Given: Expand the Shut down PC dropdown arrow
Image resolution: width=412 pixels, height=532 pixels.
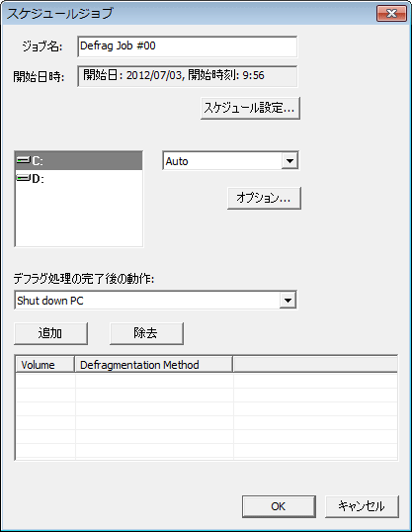Looking at the screenshot, I should point(288,301).
